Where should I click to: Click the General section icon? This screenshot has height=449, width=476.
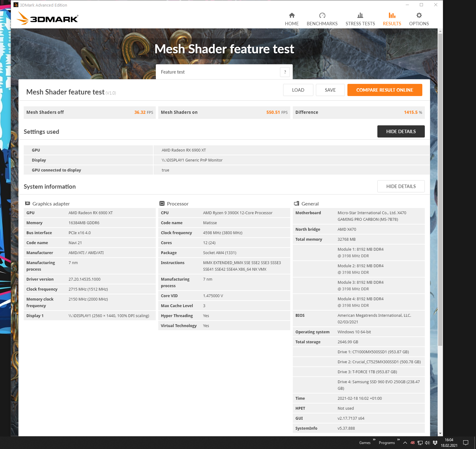point(296,203)
